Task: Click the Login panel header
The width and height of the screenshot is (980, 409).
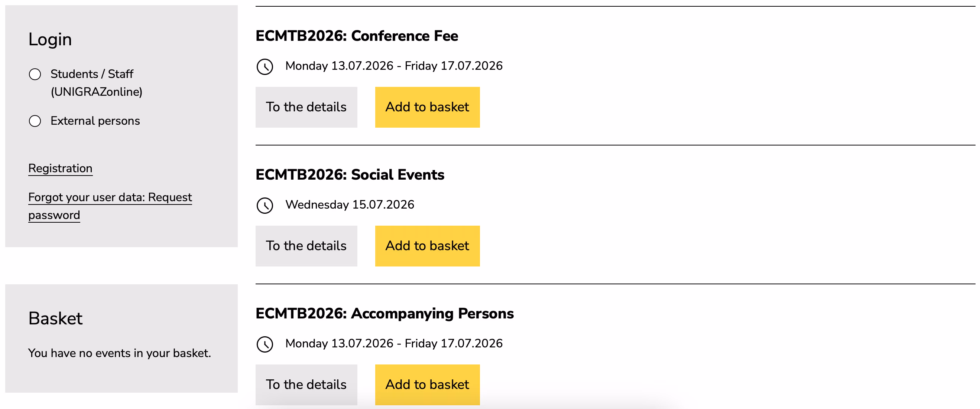Action: point(50,39)
